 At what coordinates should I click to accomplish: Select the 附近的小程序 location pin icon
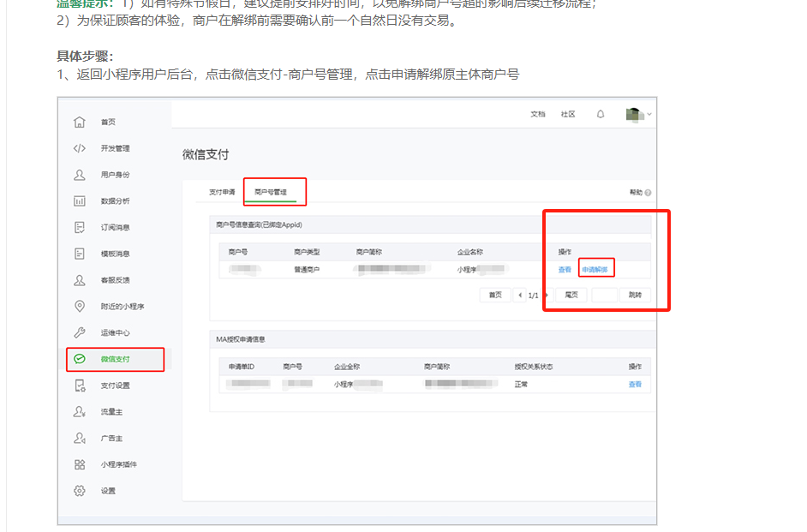pyautogui.click(x=80, y=306)
